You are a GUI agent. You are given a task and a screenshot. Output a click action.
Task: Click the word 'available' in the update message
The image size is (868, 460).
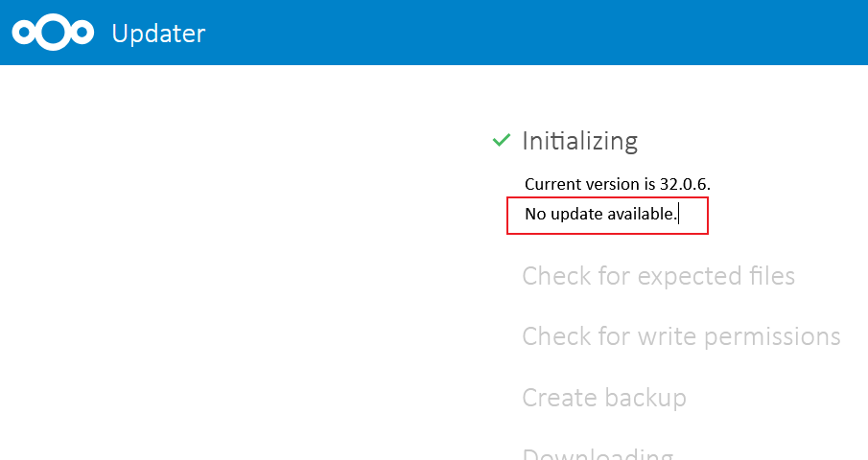(x=643, y=214)
